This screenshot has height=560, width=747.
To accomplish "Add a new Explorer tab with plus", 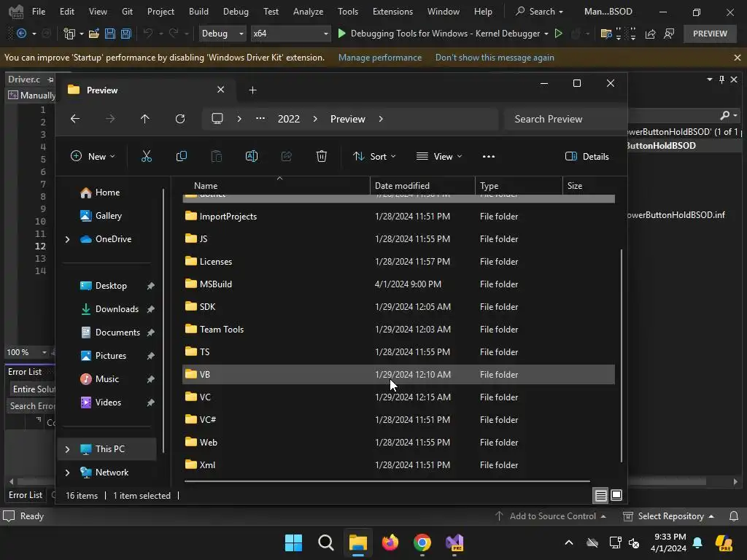I will point(252,90).
